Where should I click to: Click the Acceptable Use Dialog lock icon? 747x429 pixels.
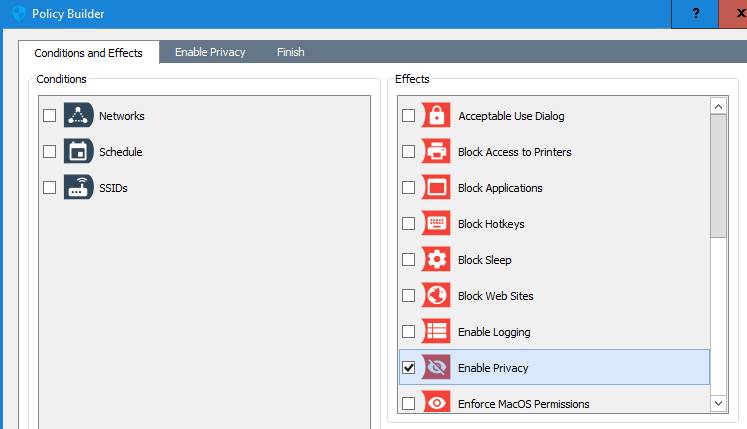click(x=436, y=115)
